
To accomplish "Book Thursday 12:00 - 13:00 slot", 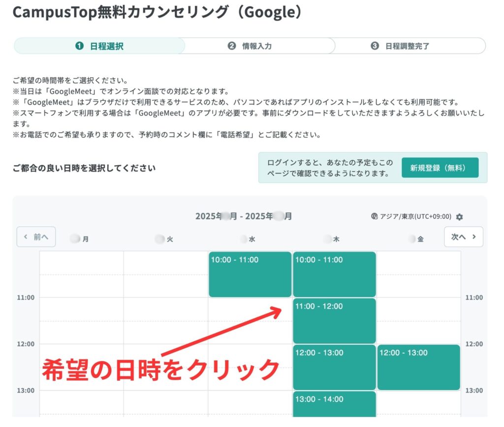I will tap(334, 367).
